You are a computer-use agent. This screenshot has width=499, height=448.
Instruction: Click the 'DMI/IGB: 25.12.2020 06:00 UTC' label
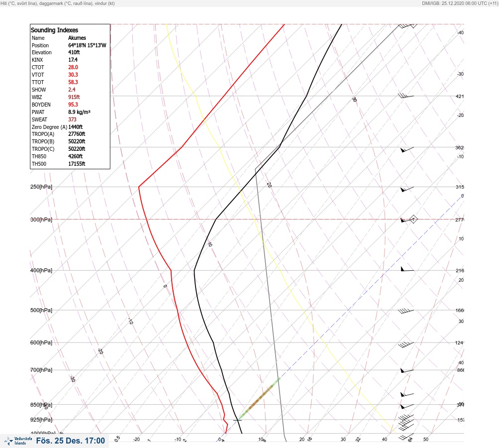coord(455,3)
